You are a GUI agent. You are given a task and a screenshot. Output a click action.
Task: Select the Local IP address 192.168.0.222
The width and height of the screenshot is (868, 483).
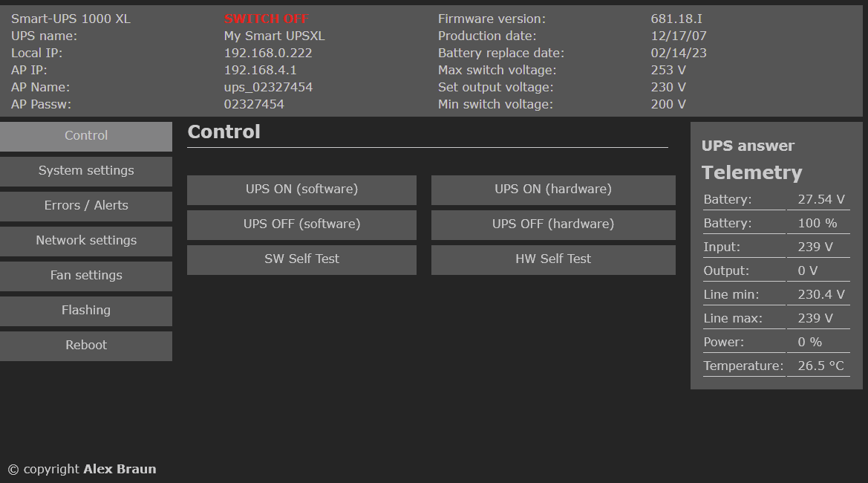tap(267, 53)
